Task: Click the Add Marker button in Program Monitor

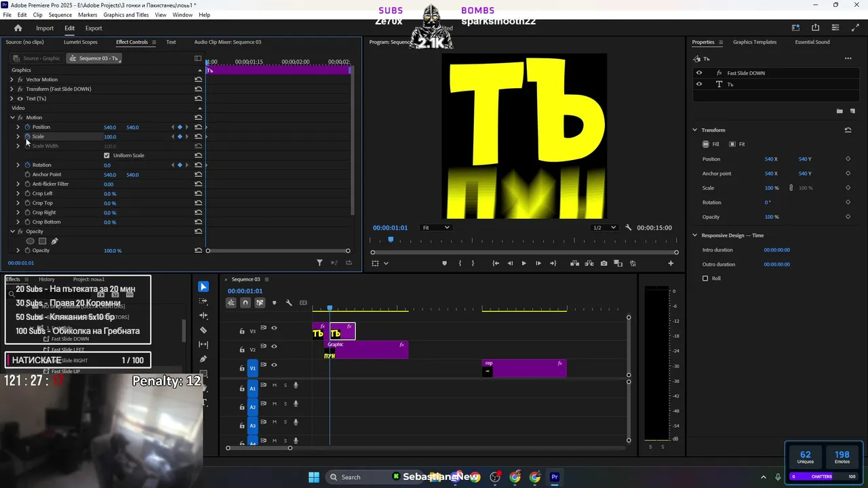Action: pyautogui.click(x=445, y=263)
